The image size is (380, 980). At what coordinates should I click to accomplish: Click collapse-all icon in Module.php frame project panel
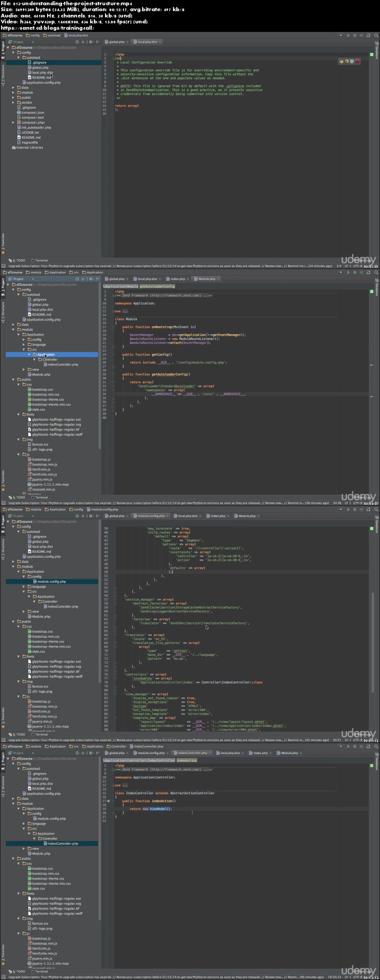tap(83, 279)
